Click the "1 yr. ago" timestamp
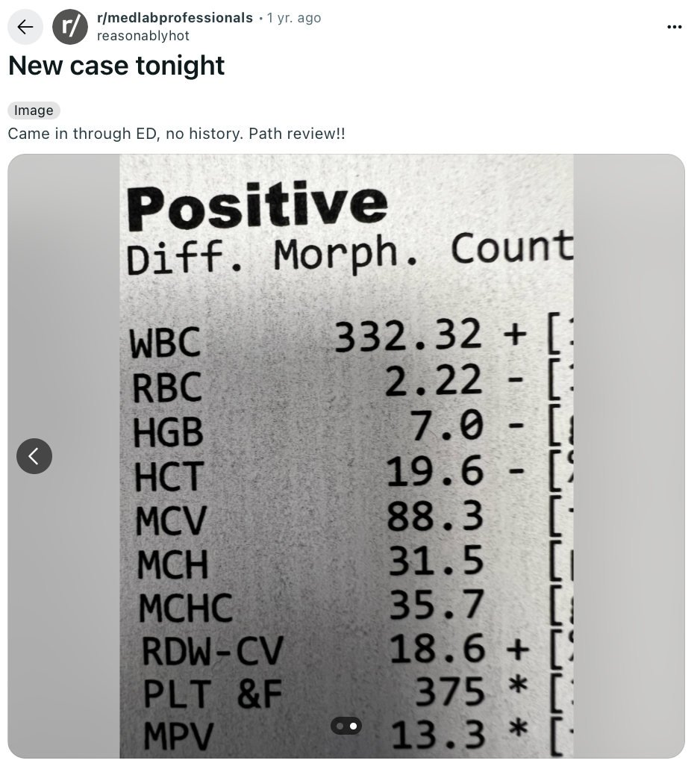This screenshot has height=775, width=700. click(x=294, y=18)
